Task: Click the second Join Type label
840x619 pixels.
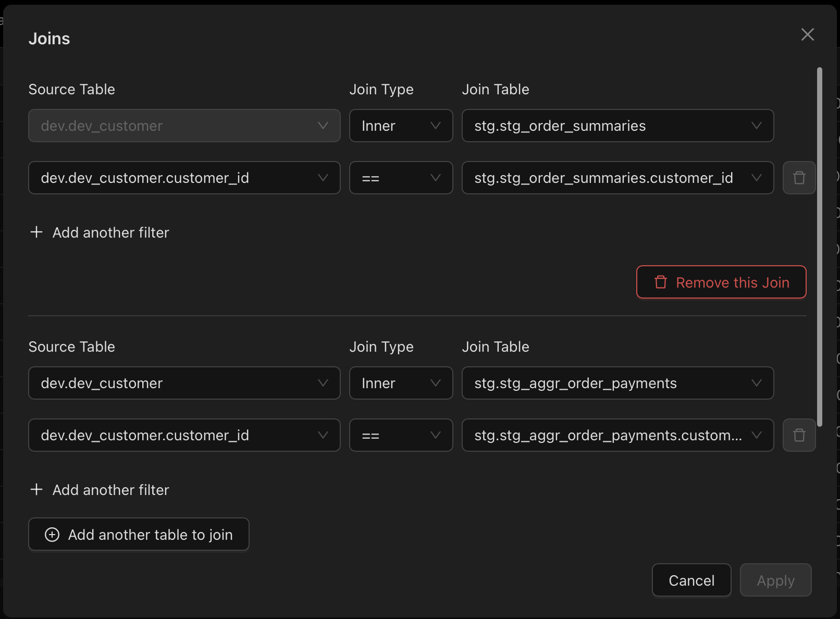Action: tap(381, 347)
